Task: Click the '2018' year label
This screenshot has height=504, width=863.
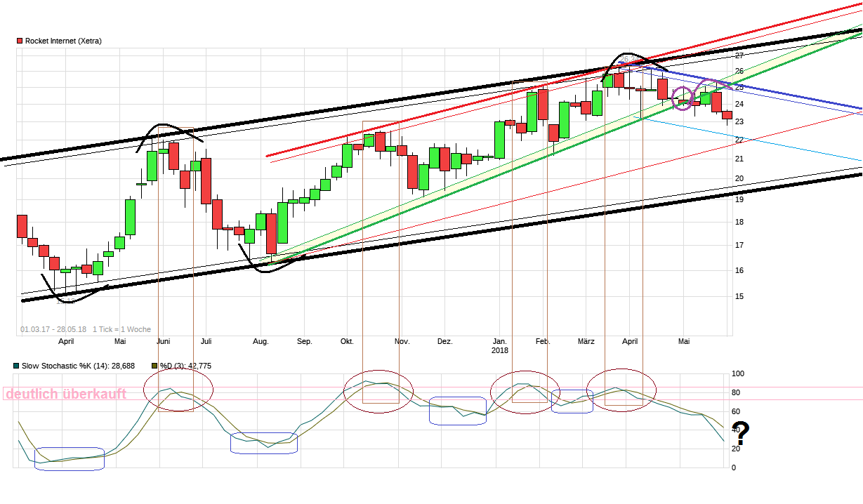Action: point(500,350)
